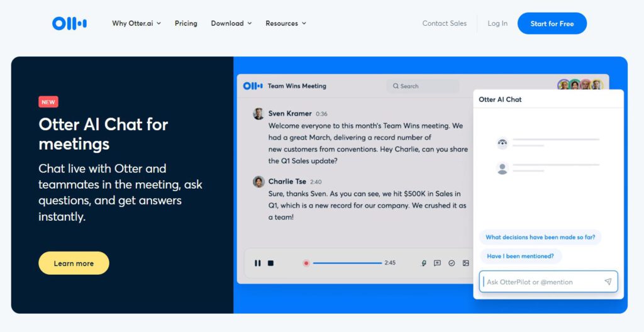Click the Log In link
The width and height of the screenshot is (644, 332).
(x=497, y=23)
